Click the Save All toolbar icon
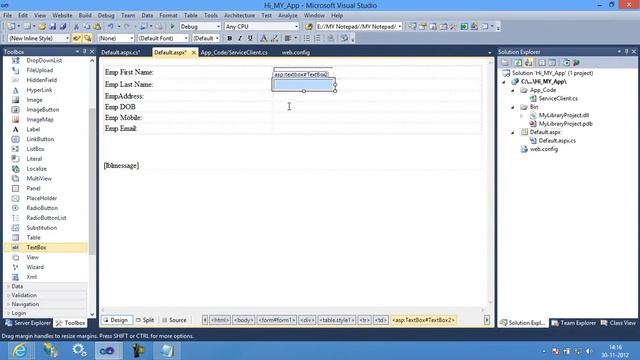 tap(63, 27)
